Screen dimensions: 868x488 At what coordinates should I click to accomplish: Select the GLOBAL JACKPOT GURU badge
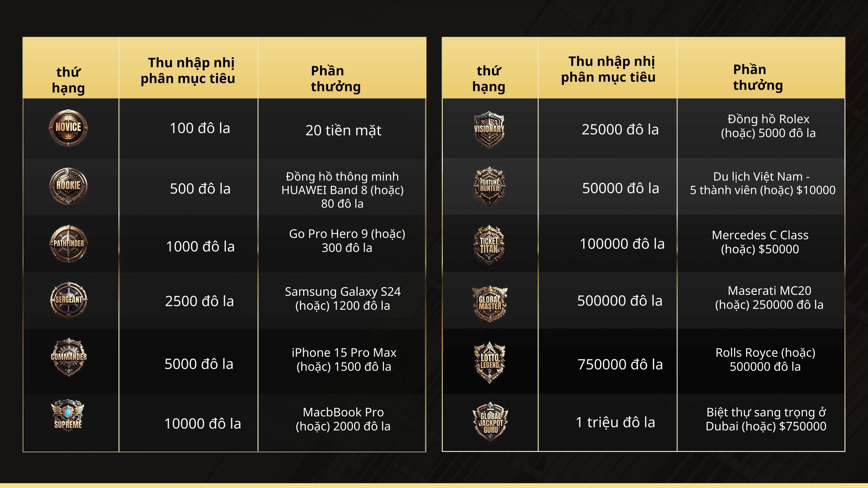click(490, 422)
